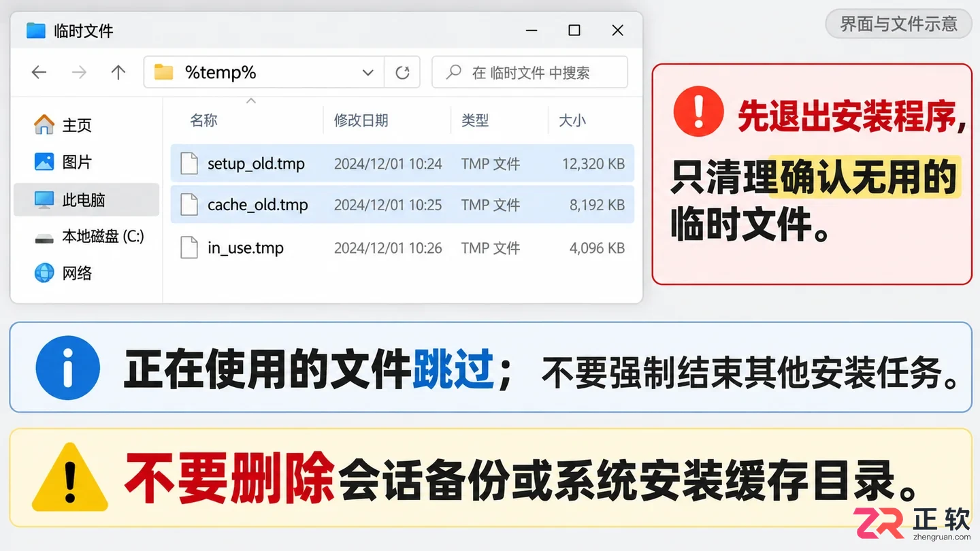The width and height of the screenshot is (980, 551).
Task: Click the 2024/12/01 10:26 date cell
Action: click(388, 248)
